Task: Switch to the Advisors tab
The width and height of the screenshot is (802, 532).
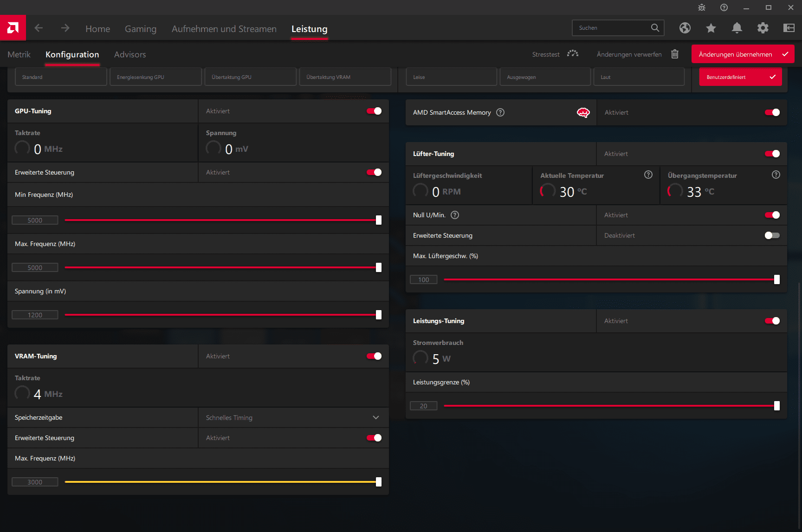Action: pyautogui.click(x=130, y=54)
